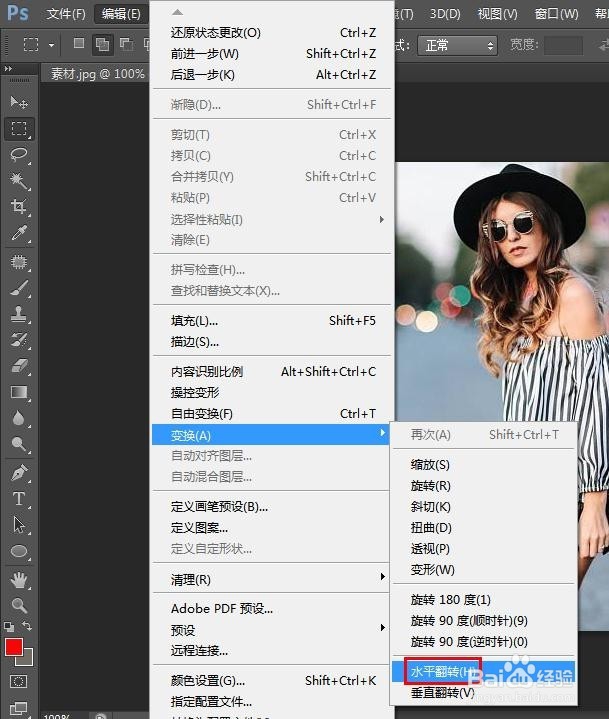Select the Eraser tool
This screenshot has width=609, height=719.
(x=19, y=366)
